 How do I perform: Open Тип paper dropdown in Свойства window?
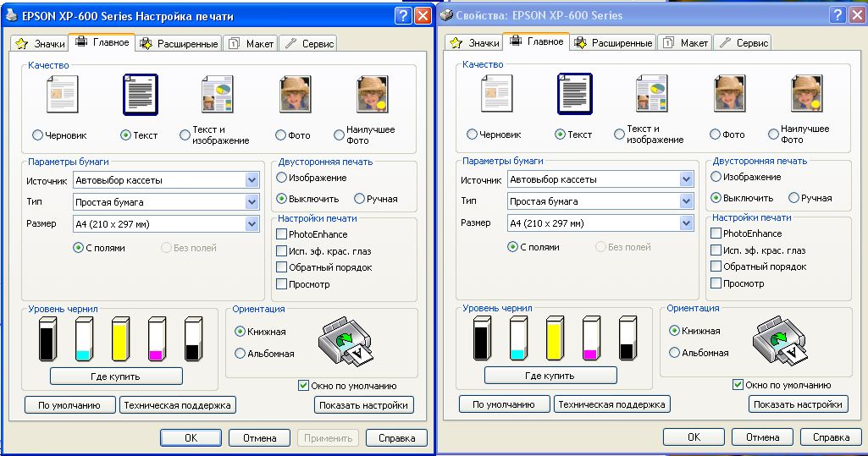click(600, 201)
